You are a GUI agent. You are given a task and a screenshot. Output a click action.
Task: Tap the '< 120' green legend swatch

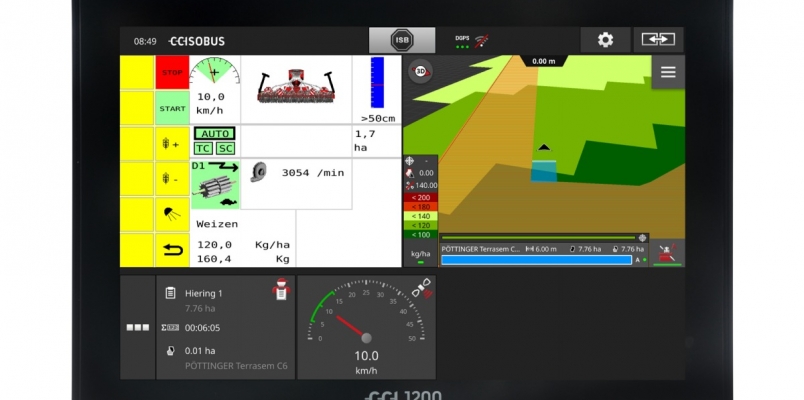coord(420,225)
